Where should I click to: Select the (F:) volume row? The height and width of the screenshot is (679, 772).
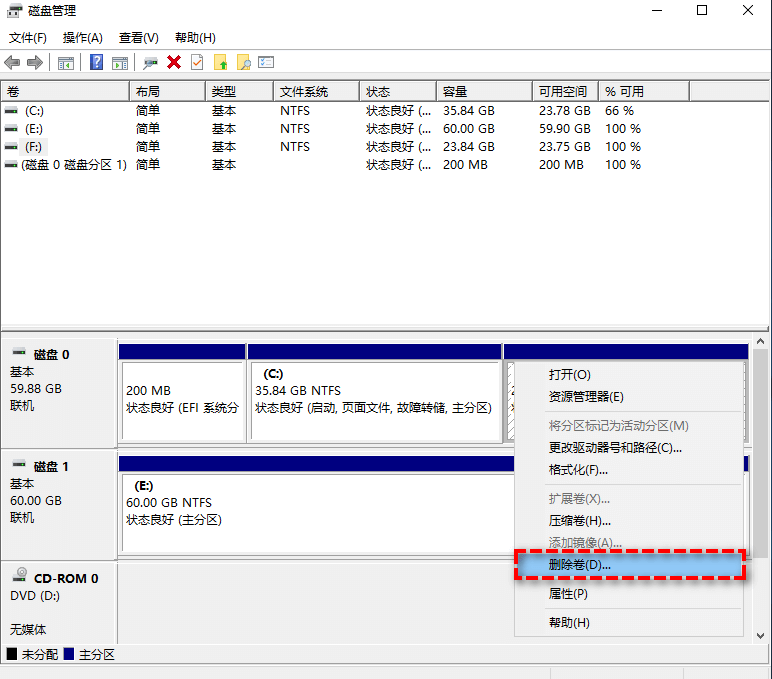click(345, 147)
